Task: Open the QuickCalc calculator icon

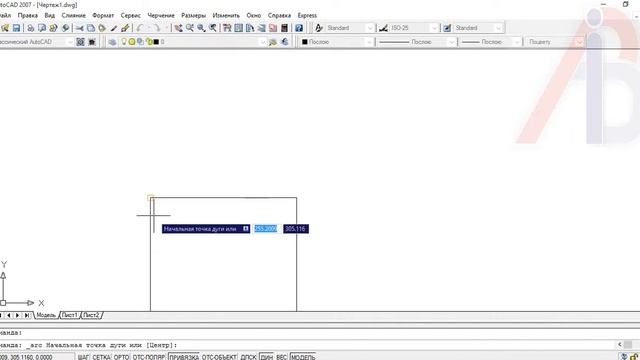Action: pyautogui.click(x=284, y=28)
